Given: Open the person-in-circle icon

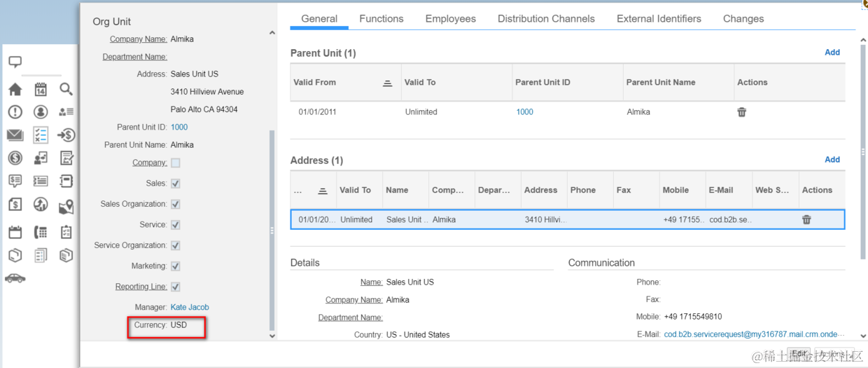Looking at the screenshot, I should pyautogui.click(x=41, y=112).
